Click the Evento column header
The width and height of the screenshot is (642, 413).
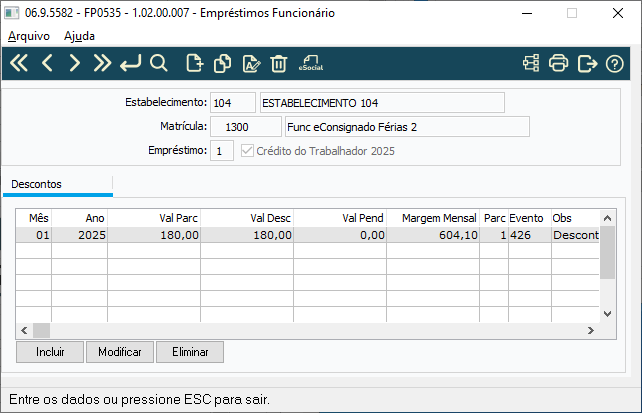click(x=530, y=218)
